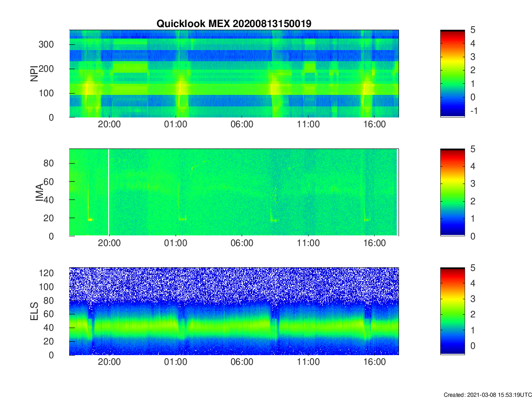This screenshot has height=399, width=532.
Task: Click '06:00' under the ELS plot
Action: (242, 362)
